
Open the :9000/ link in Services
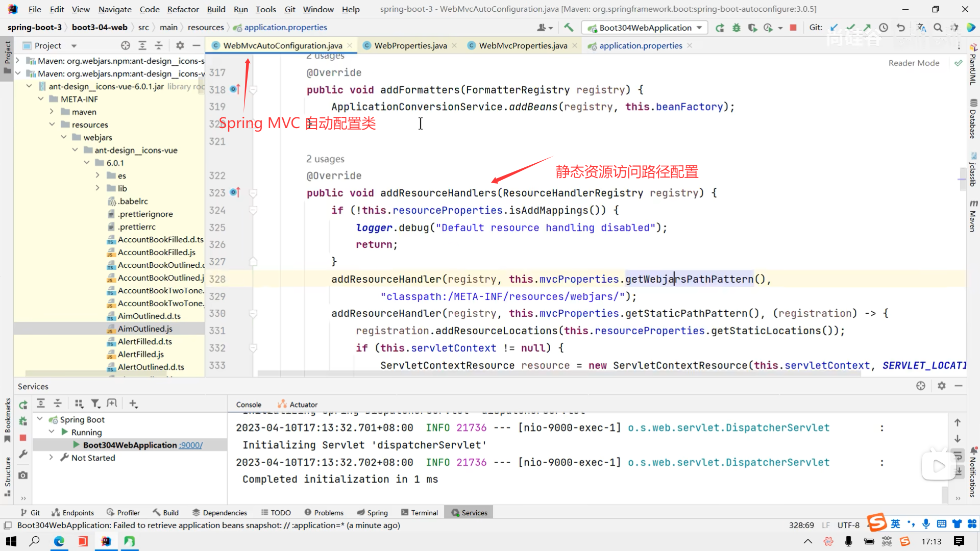coord(191,445)
